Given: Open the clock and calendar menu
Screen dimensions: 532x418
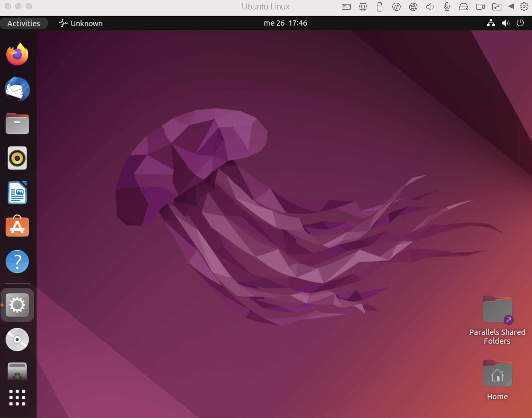Looking at the screenshot, I should tap(285, 23).
